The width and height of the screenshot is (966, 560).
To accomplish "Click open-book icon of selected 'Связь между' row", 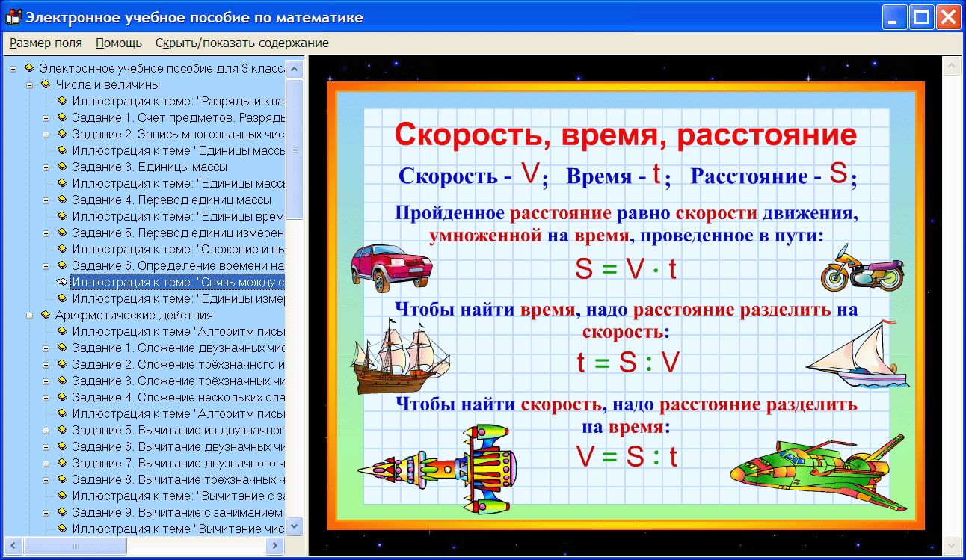I will coord(62,283).
